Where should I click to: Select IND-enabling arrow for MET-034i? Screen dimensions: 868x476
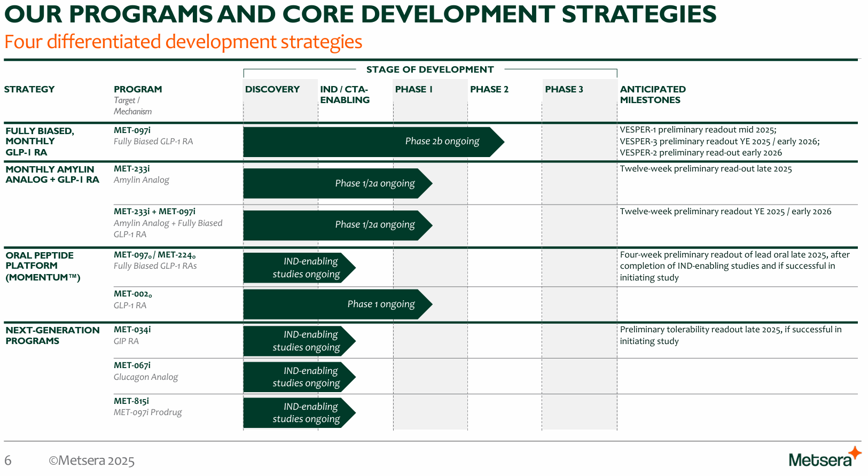(x=300, y=341)
